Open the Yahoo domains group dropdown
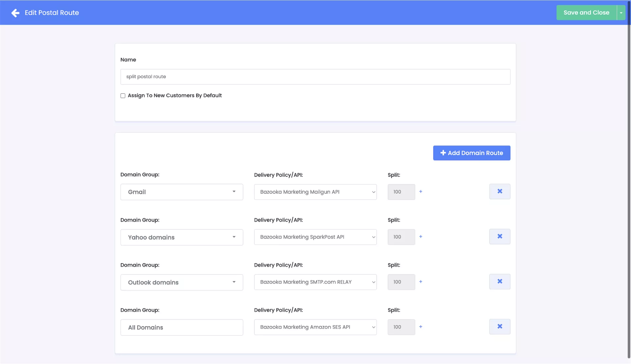Viewport: 631px width, 364px height. 181,237
